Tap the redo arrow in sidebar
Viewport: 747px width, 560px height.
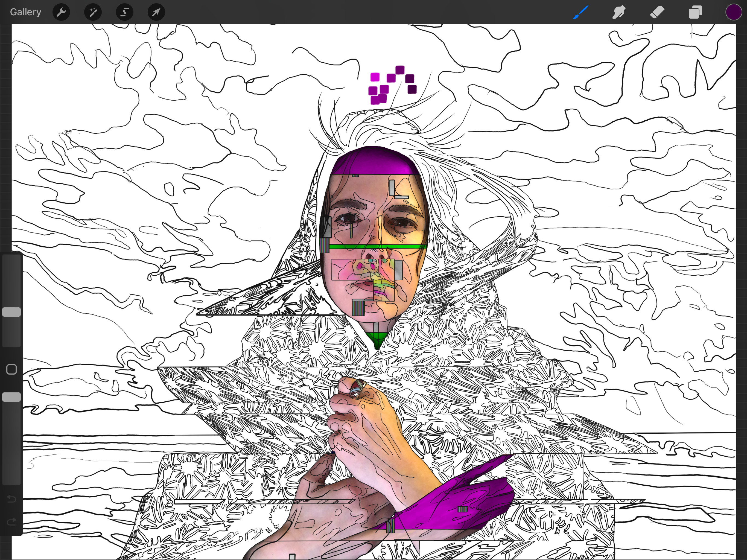coord(11,522)
